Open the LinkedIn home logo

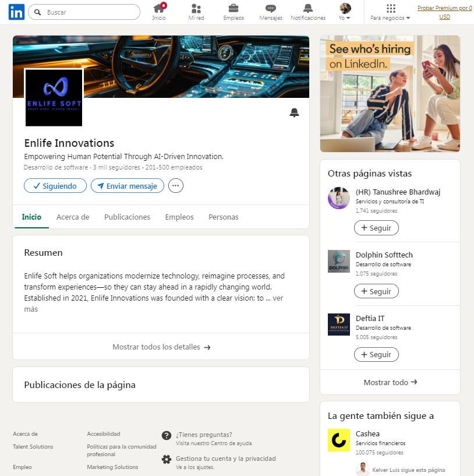[x=16, y=12]
